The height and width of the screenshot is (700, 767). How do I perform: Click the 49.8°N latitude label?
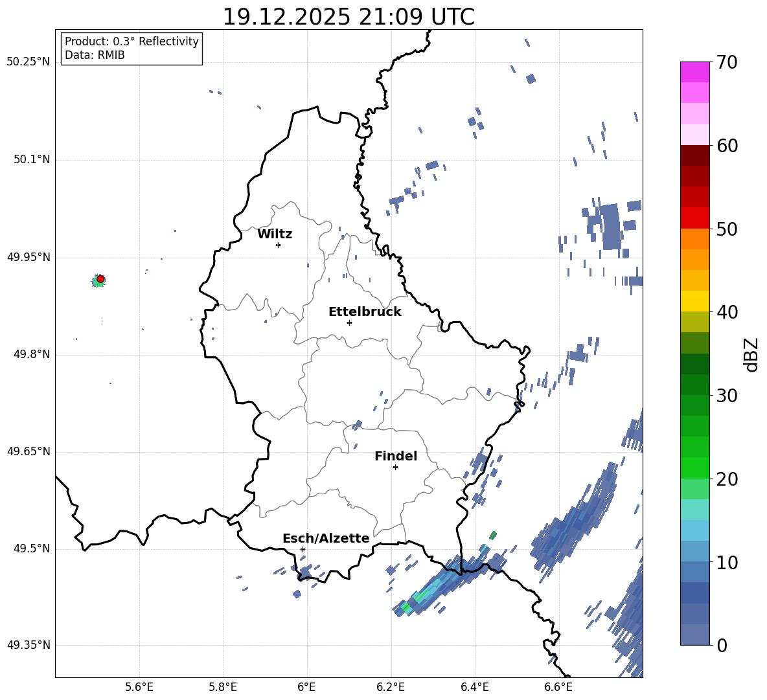pyautogui.click(x=31, y=354)
